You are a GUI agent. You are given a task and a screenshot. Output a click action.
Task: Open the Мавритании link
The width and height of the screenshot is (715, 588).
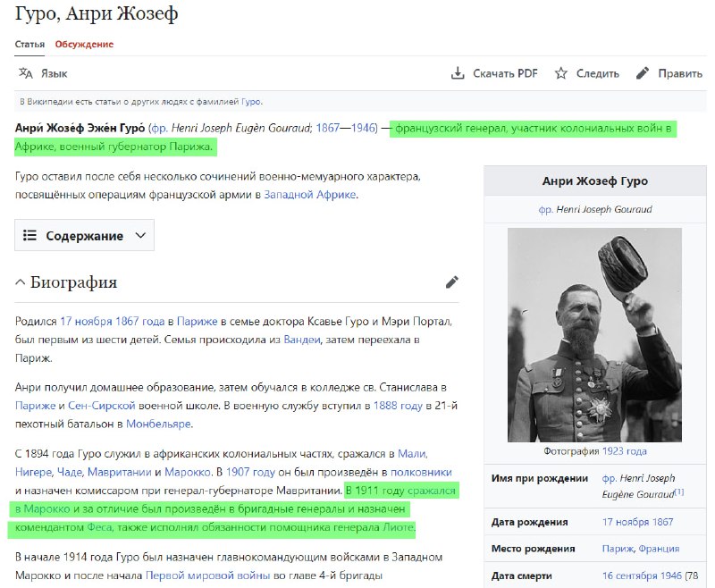tap(120, 472)
